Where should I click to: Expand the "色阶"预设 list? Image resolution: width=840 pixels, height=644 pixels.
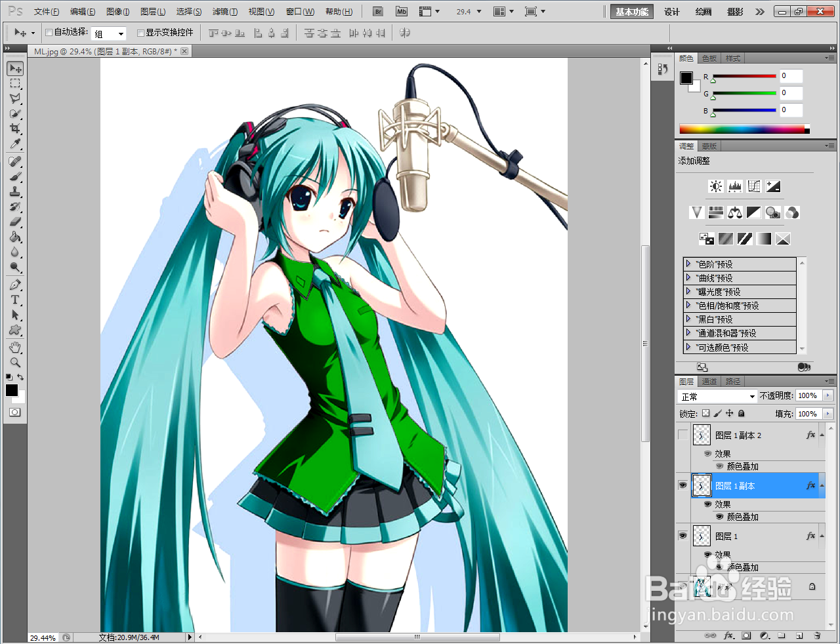(688, 264)
